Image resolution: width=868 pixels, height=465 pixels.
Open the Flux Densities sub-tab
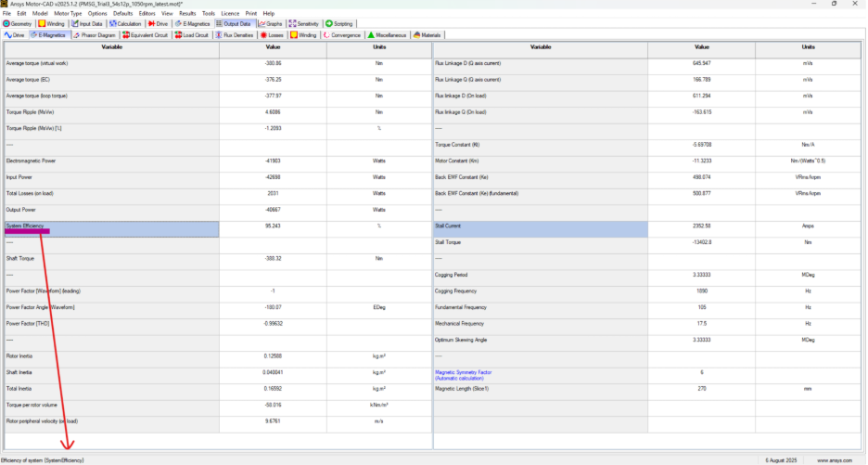pyautogui.click(x=235, y=34)
